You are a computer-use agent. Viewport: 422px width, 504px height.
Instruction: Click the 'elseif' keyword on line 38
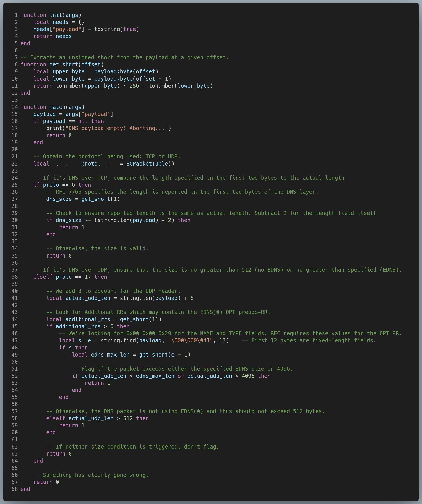click(43, 277)
